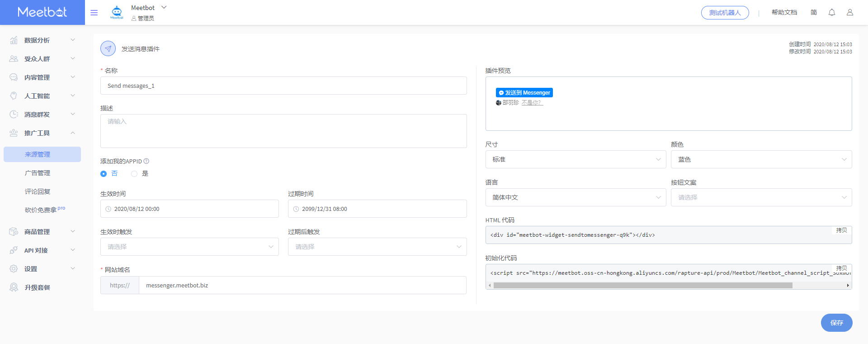Click 发送到 Messenger preview button

pyautogui.click(x=524, y=92)
